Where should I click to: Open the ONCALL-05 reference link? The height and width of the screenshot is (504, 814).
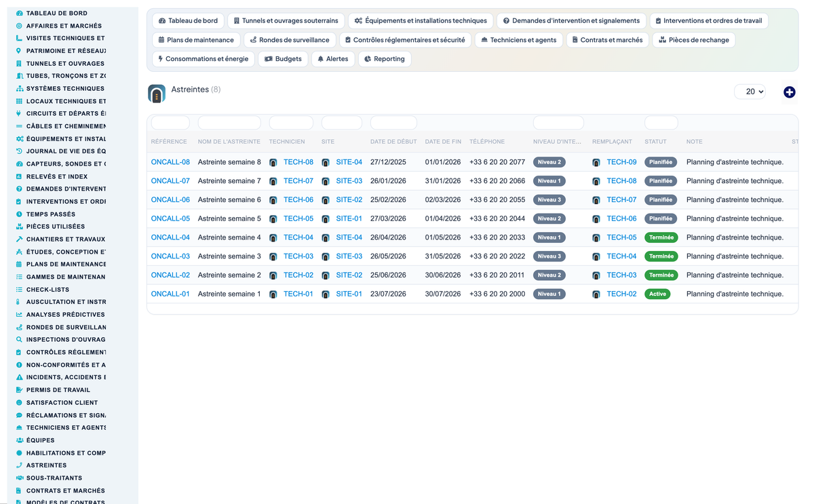click(170, 218)
